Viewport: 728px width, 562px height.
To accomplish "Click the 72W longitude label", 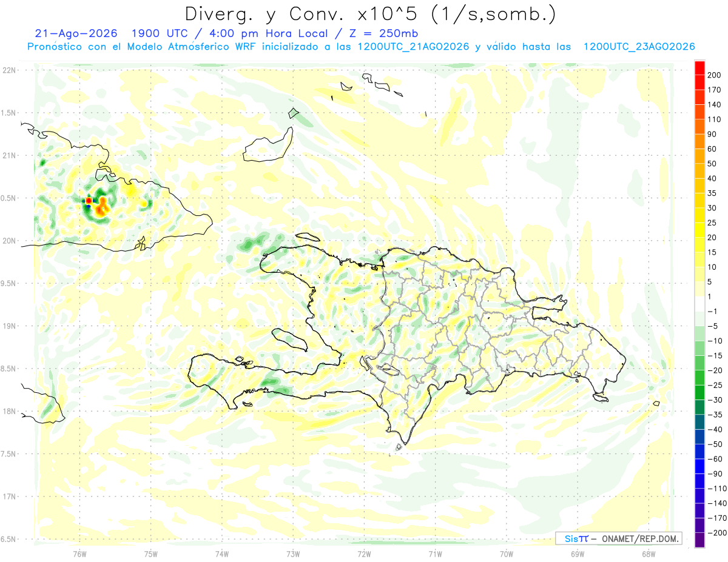I will pos(364,554).
